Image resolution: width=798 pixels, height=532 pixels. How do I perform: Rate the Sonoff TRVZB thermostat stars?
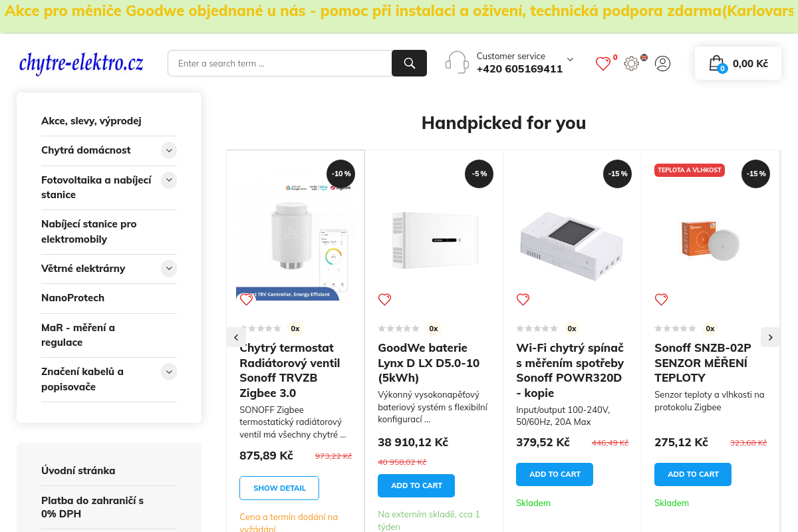pos(262,329)
